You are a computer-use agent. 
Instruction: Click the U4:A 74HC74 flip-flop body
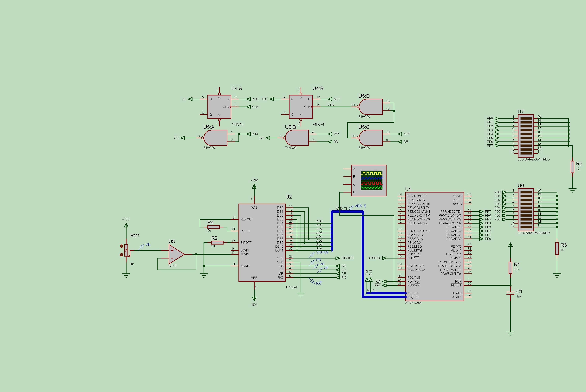pos(219,107)
